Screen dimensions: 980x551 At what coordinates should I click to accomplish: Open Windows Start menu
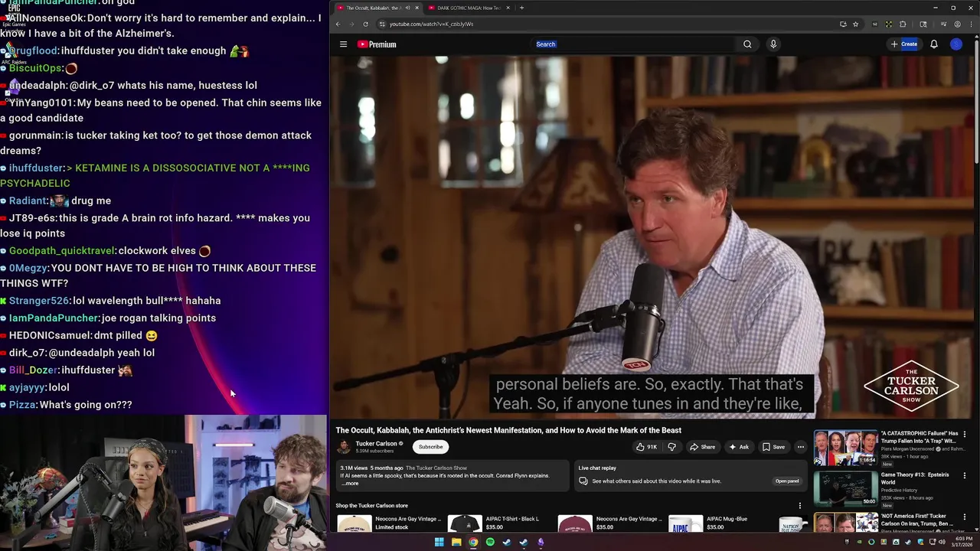coord(439,543)
